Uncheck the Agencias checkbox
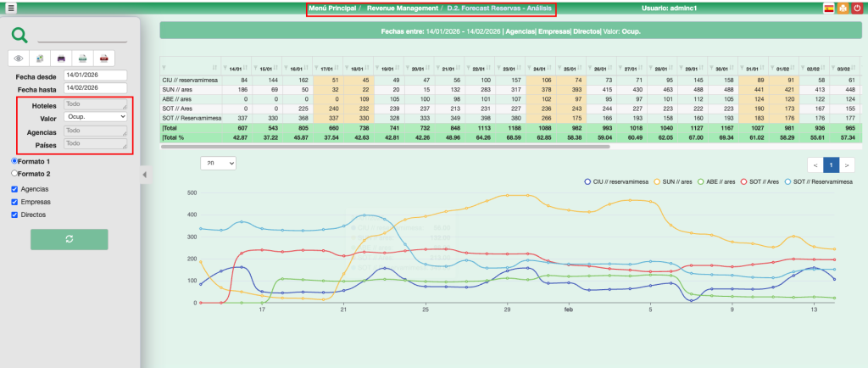 point(14,189)
